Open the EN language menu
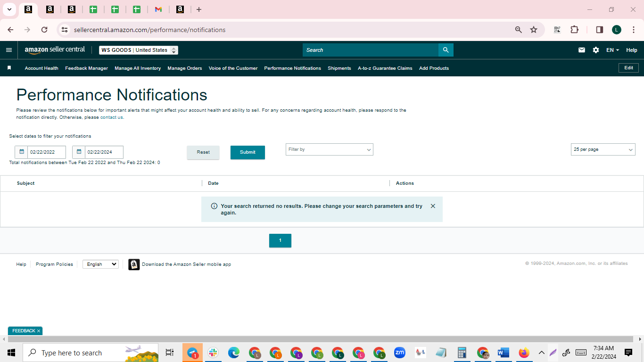This screenshot has height=362, width=644. [x=612, y=50]
